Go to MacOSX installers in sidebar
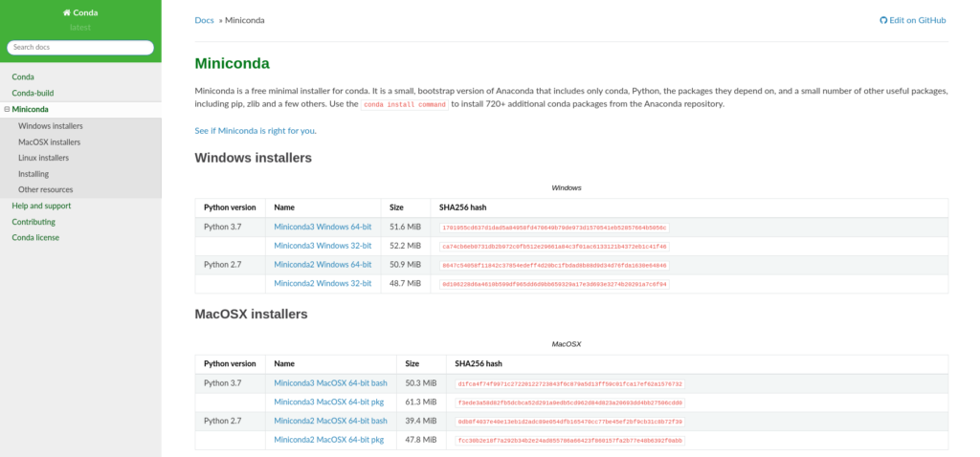 (x=50, y=141)
